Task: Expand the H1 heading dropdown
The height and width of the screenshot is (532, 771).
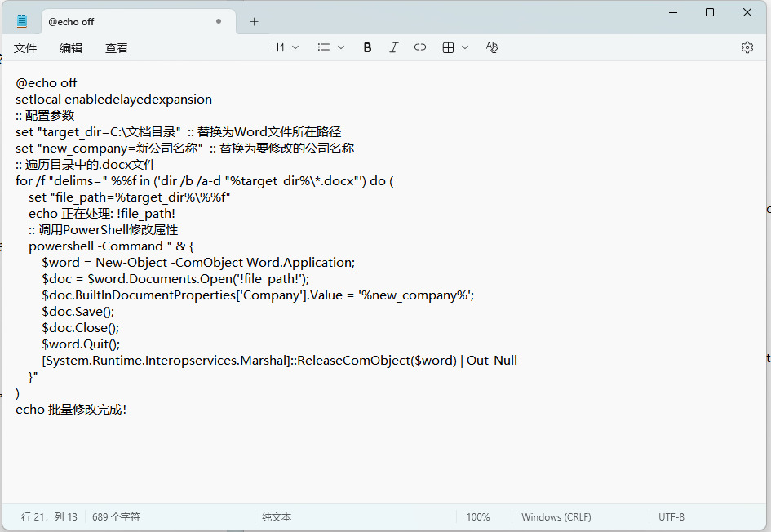Action: [285, 47]
